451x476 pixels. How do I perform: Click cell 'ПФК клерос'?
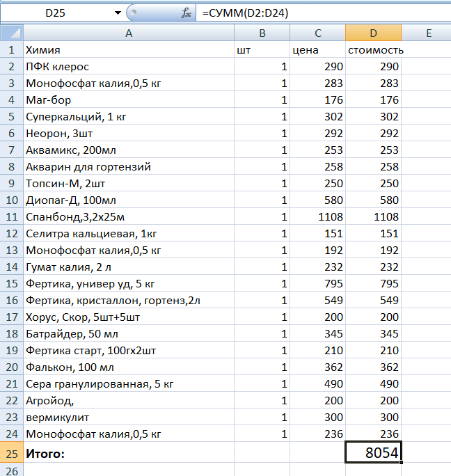(x=129, y=66)
